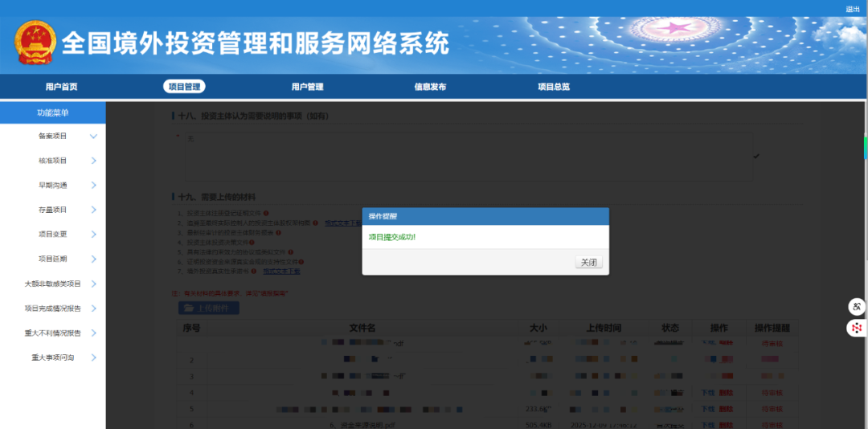Click the info icon beside 具有法律约束力的协议或类似文件

tap(291, 252)
